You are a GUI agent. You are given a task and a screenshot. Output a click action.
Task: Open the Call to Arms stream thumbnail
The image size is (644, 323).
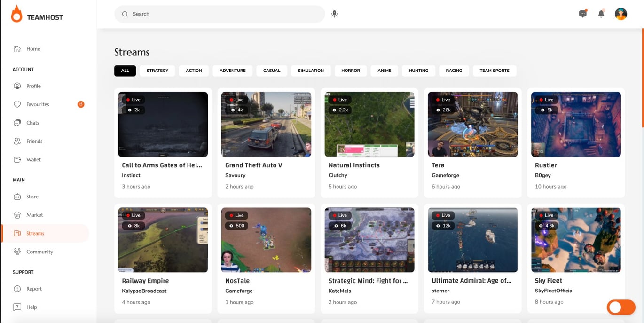(x=163, y=124)
